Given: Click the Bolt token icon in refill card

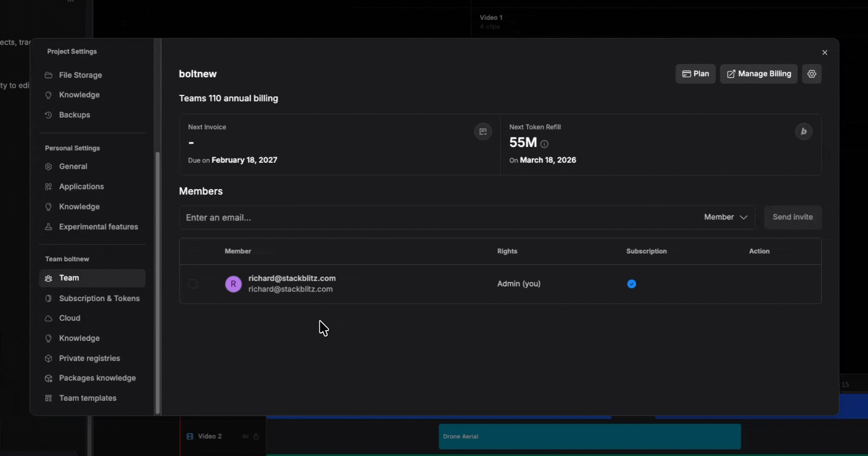Looking at the screenshot, I should tap(803, 131).
